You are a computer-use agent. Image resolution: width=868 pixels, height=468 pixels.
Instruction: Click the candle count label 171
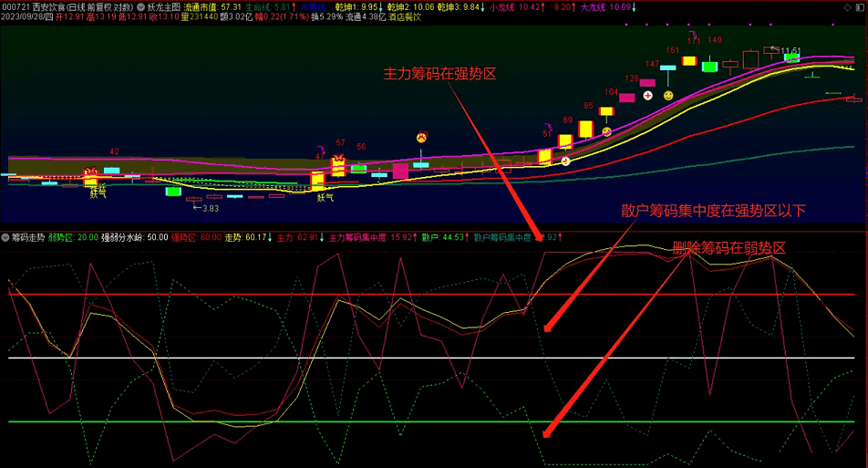click(x=694, y=41)
